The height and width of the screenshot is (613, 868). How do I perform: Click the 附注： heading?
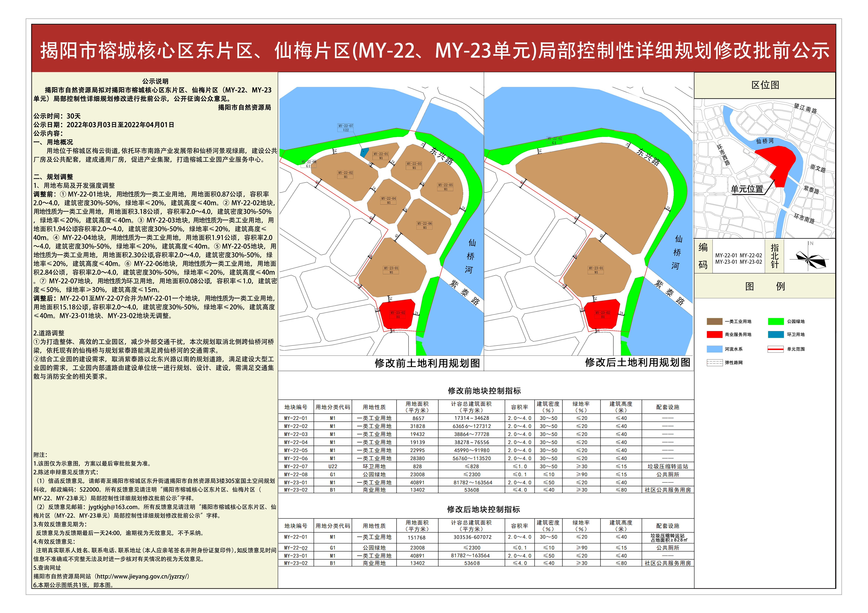coord(40,455)
